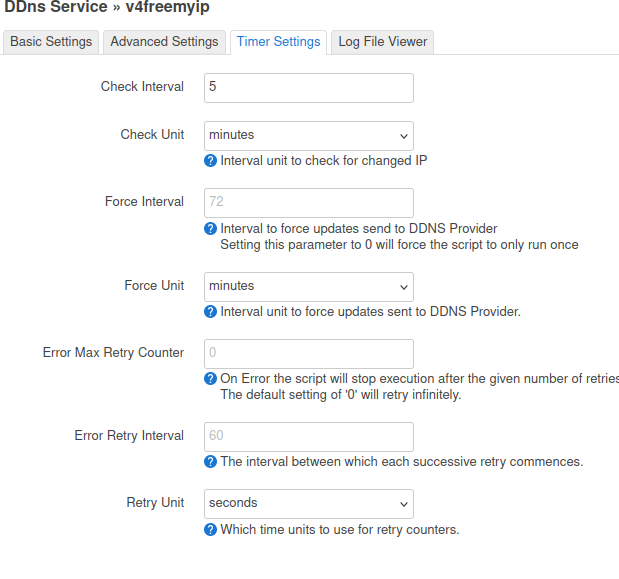Screen dimensions: 619x579
Task: Click the Retry Unit chevron arrow
Action: [403, 504]
